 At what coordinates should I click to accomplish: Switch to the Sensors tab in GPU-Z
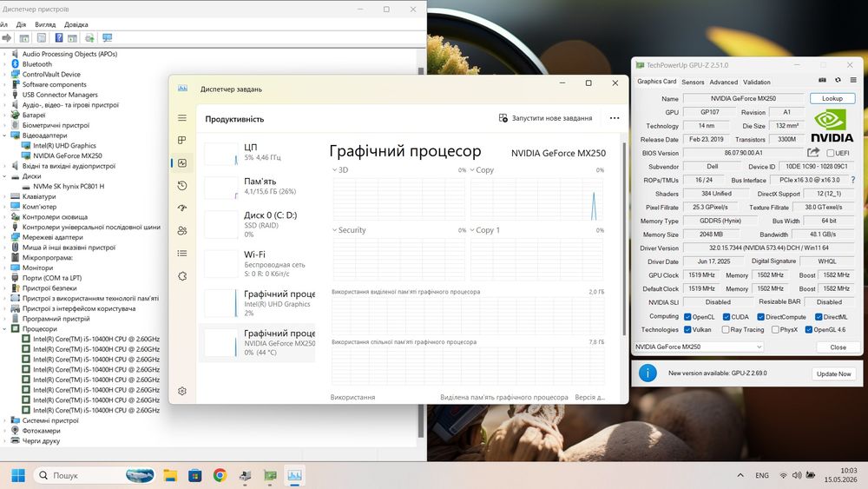click(693, 82)
